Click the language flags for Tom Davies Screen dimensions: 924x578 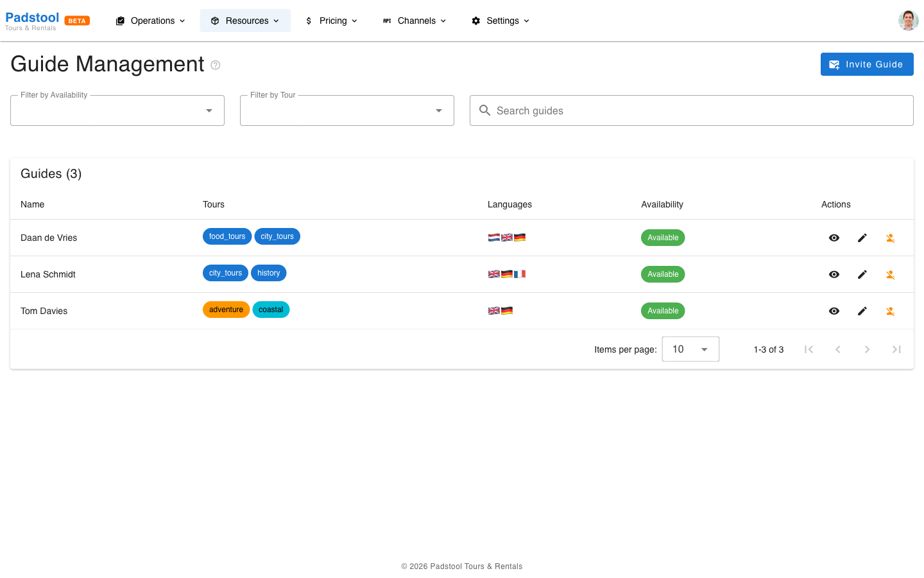[x=501, y=311]
